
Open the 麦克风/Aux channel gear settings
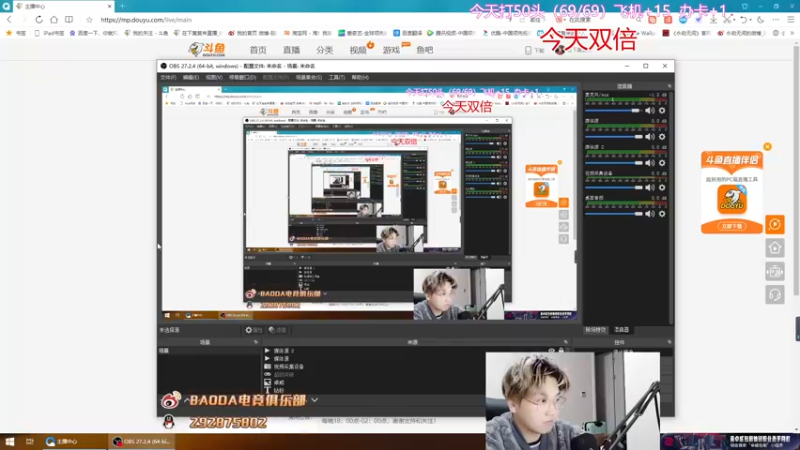[662, 111]
